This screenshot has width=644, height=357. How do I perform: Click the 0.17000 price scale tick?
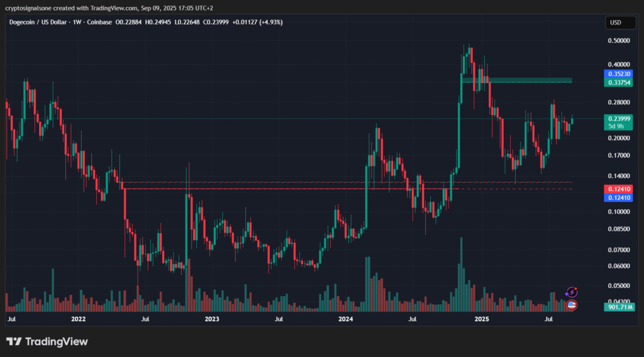(x=619, y=155)
